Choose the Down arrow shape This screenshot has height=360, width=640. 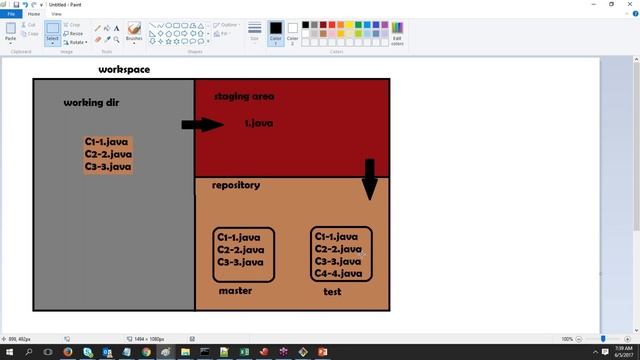(152, 41)
